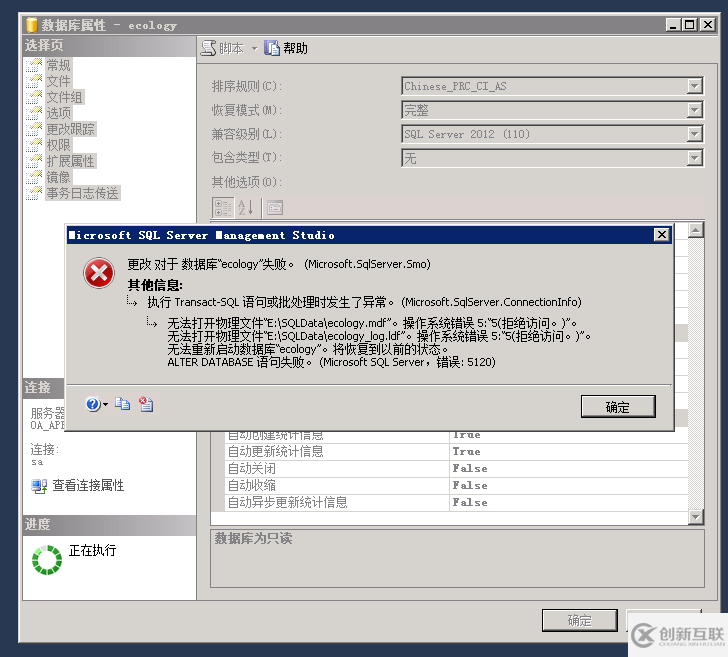728x657 pixels.
Task: Copy message text with the copy icon
Action: click(x=123, y=404)
